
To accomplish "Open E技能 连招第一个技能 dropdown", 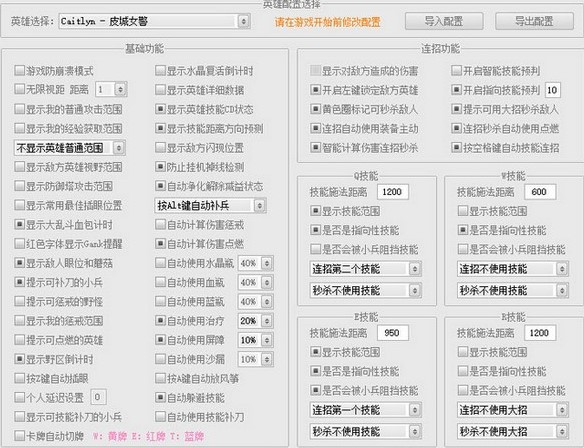I will (365, 410).
